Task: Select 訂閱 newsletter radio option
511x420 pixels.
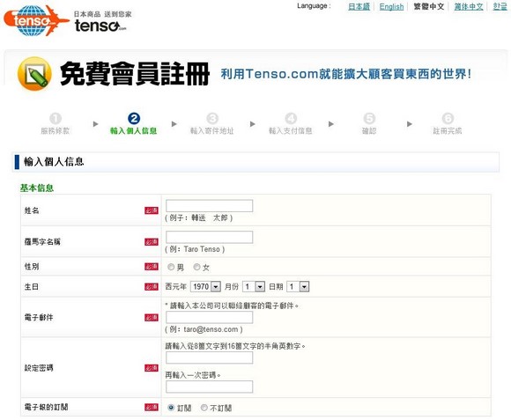Action: tap(171, 408)
